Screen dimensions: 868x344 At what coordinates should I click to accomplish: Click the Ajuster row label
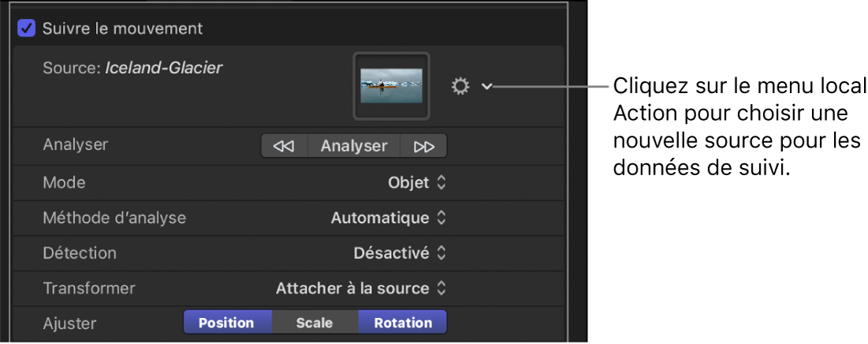pos(69,323)
